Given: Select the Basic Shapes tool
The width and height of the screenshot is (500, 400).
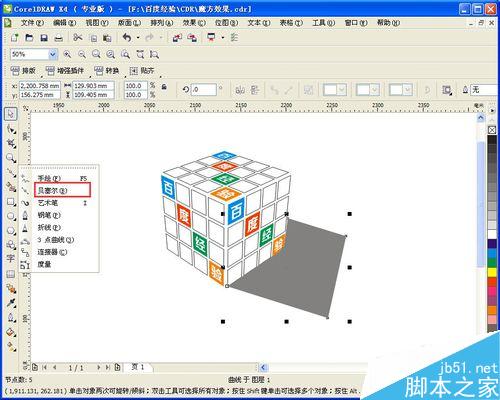Looking at the screenshot, I should [11, 245].
